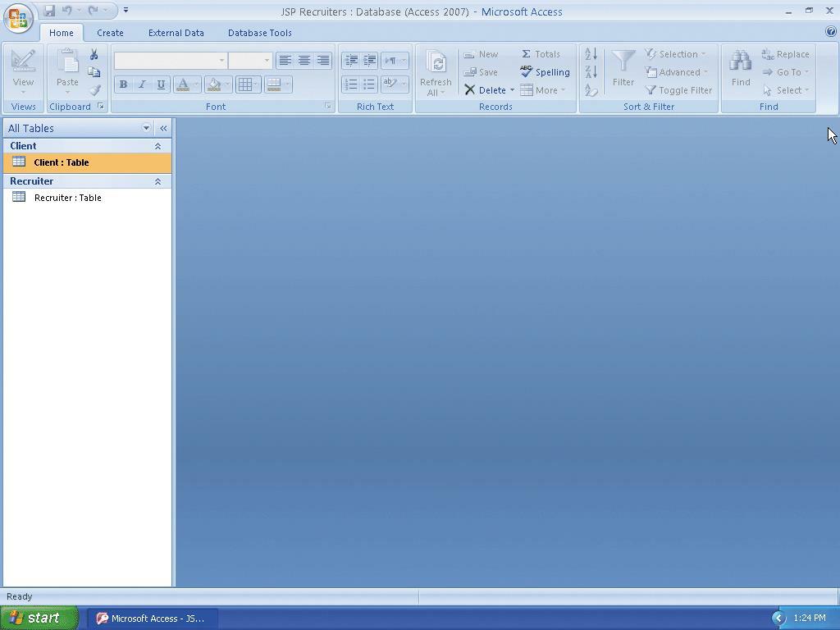Open the Text Highlight Color tool
Screen dimensions: 840x630
pyautogui.click(x=395, y=84)
